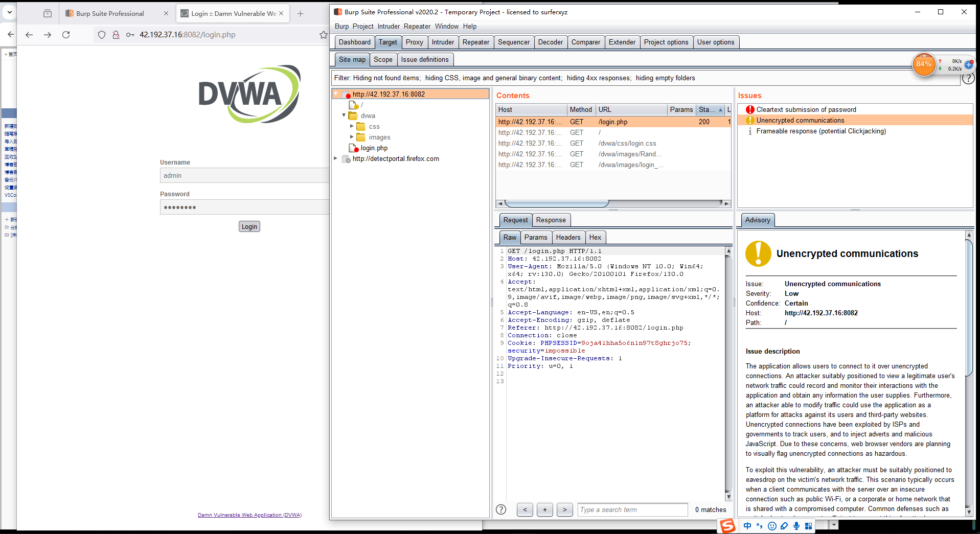The width and height of the screenshot is (980, 534).
Task: Switch to the Proxy tab
Action: [x=415, y=42]
